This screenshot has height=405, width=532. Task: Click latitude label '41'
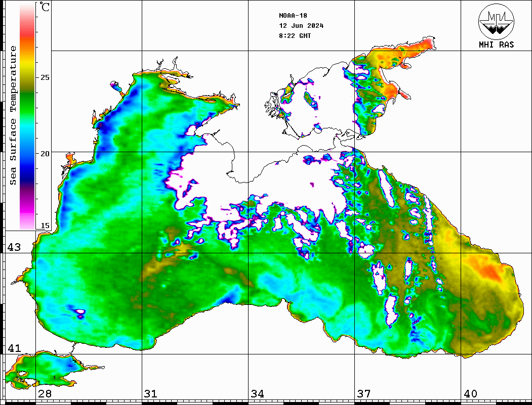click(x=14, y=348)
